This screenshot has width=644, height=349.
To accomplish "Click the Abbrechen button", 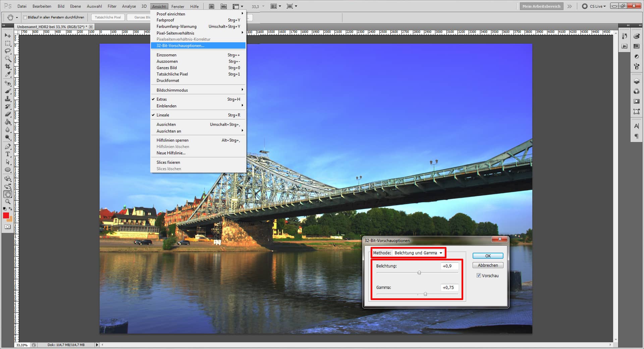I will (487, 265).
